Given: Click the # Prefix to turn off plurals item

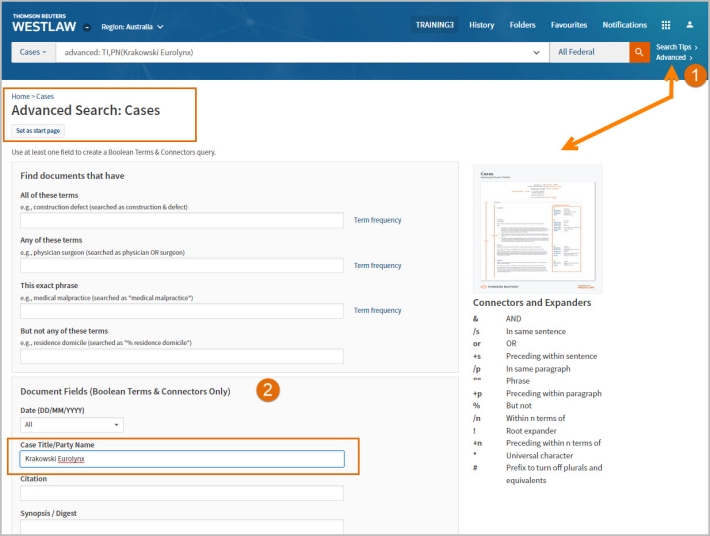Looking at the screenshot, I should (537, 474).
